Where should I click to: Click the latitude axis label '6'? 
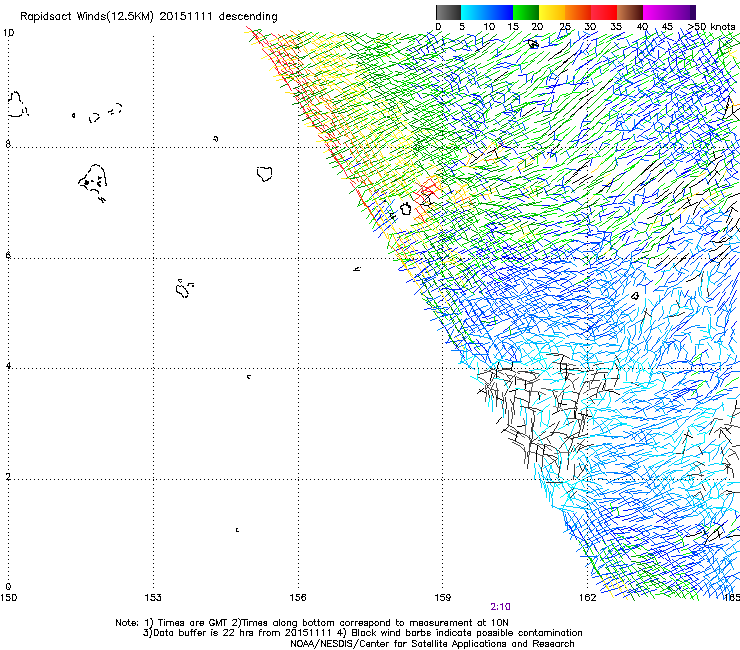8,255
